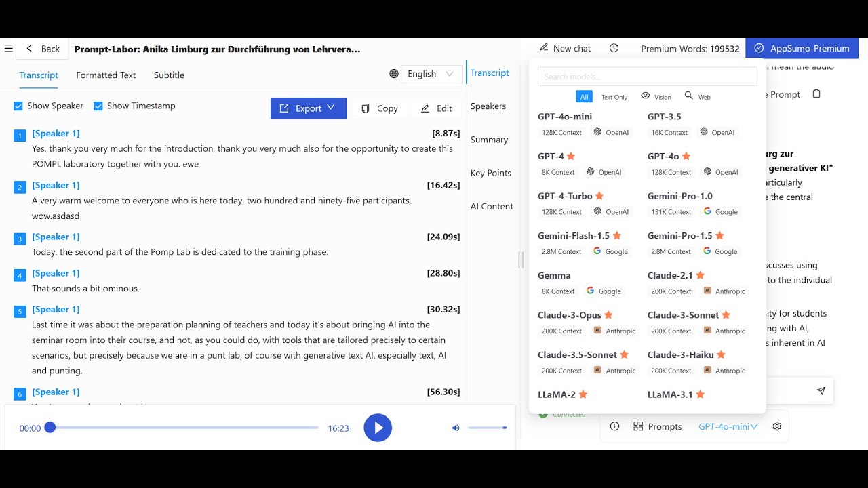
Task: Click the star icon next to GPT-4
Action: click(x=571, y=156)
